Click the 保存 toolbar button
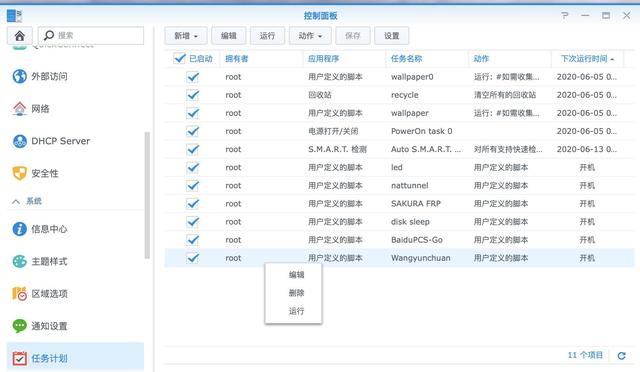640x372 pixels. (x=353, y=36)
